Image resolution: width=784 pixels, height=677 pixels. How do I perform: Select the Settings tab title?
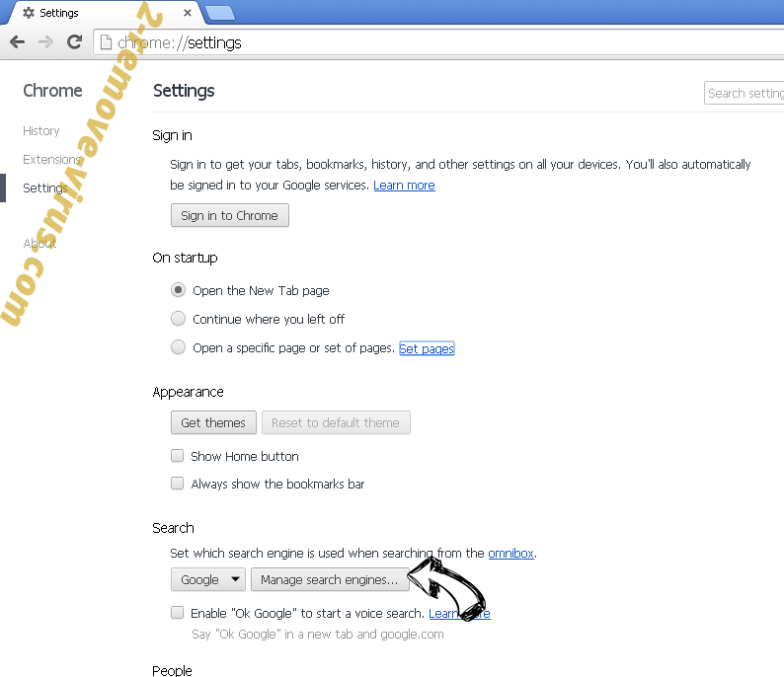click(59, 13)
